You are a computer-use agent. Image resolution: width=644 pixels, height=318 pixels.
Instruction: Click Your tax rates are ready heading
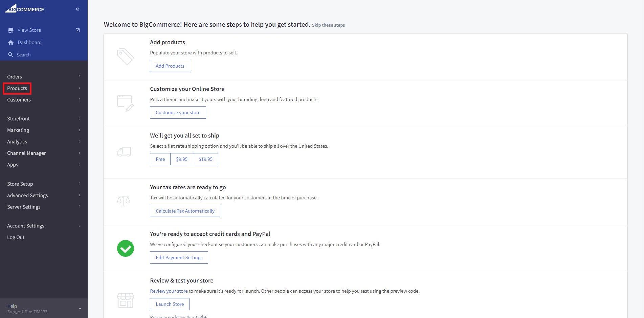pos(188,187)
